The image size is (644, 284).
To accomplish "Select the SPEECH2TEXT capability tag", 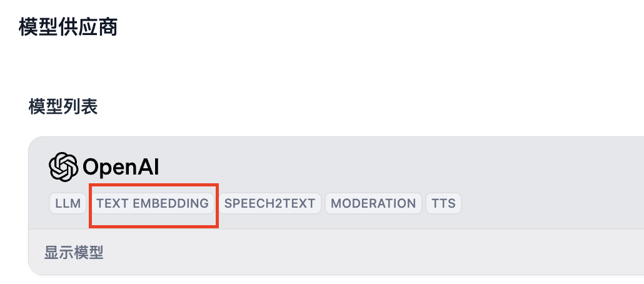I will [269, 203].
